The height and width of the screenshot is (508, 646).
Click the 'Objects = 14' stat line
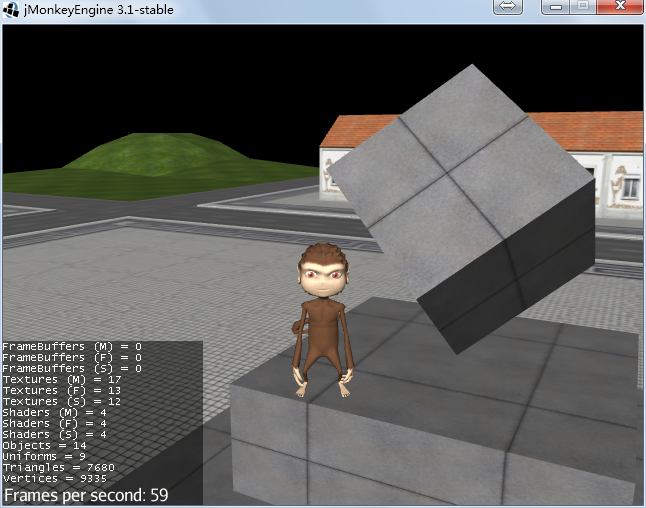point(44,445)
